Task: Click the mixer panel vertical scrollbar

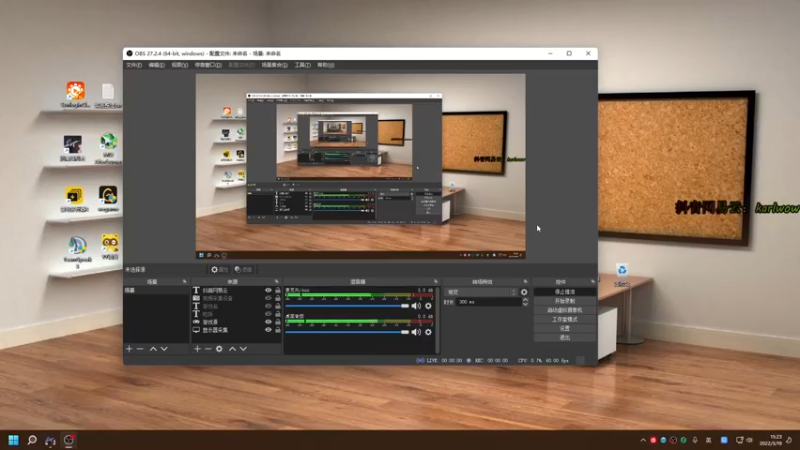Action: point(437,320)
